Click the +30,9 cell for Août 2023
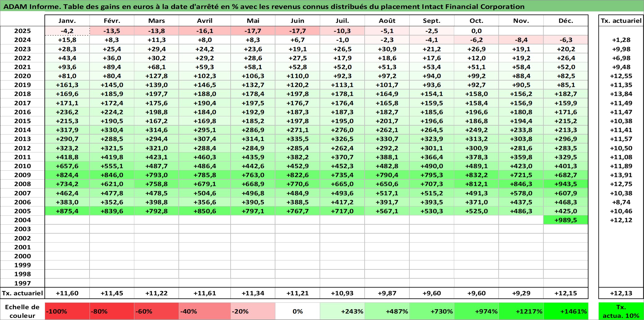This screenshot has width=644, height=320. coord(387,49)
